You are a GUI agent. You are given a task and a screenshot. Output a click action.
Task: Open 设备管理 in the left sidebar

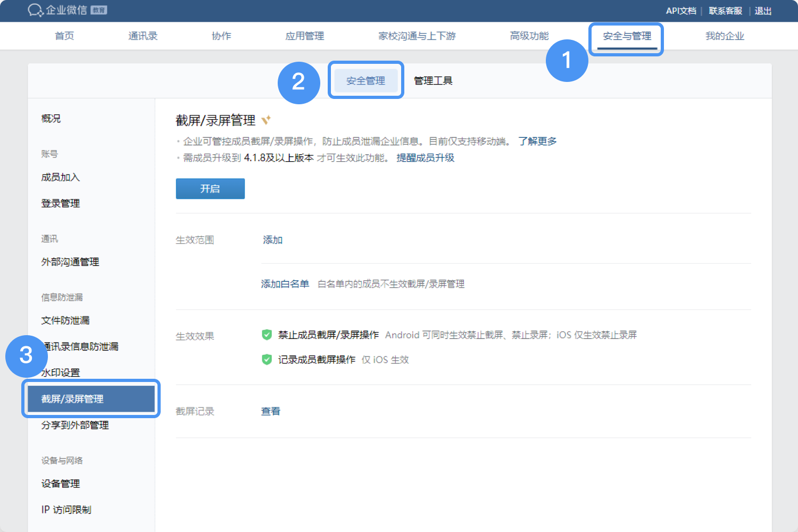coord(61,484)
